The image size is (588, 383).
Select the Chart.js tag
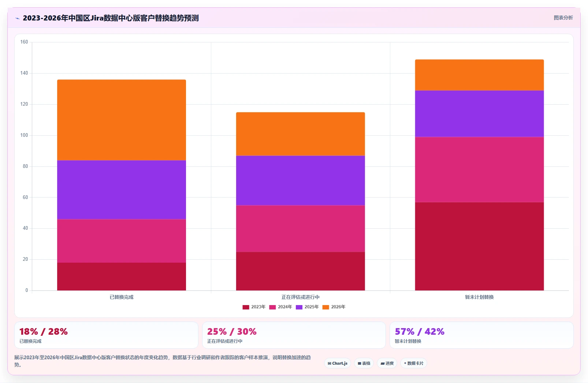click(338, 363)
